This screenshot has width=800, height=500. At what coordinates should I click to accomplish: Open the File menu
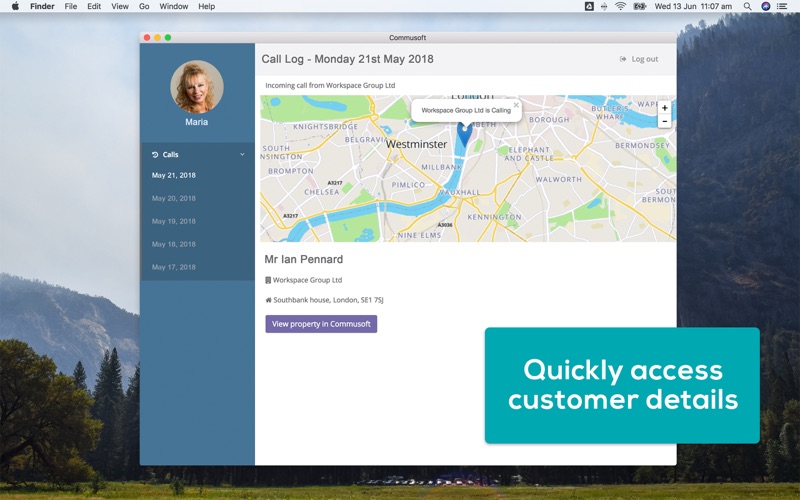pyautogui.click(x=71, y=6)
